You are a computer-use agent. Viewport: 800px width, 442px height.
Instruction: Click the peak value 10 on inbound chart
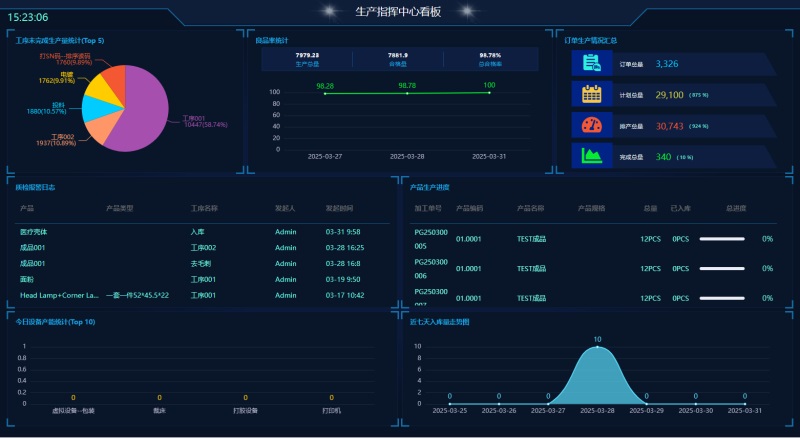tap(597, 340)
